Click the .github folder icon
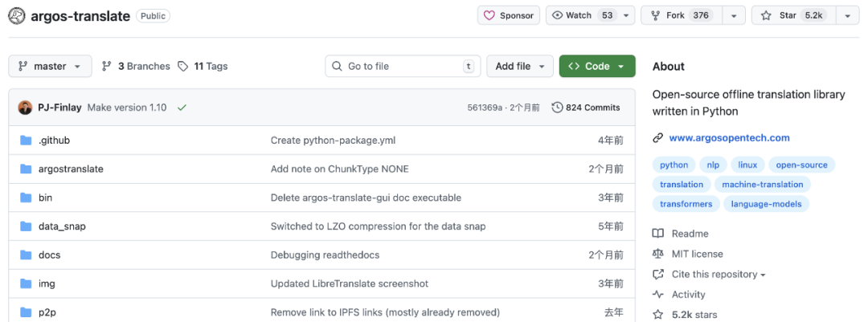The image size is (868, 322). pos(26,141)
